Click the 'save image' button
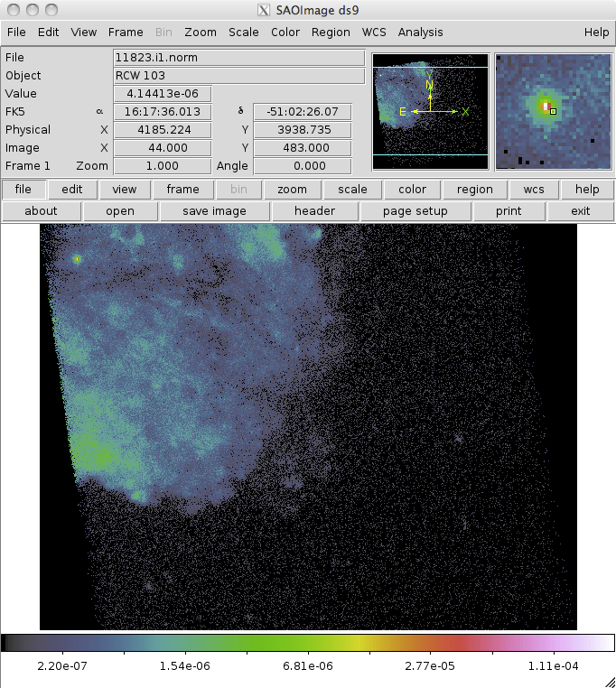616x688 pixels. click(x=214, y=211)
